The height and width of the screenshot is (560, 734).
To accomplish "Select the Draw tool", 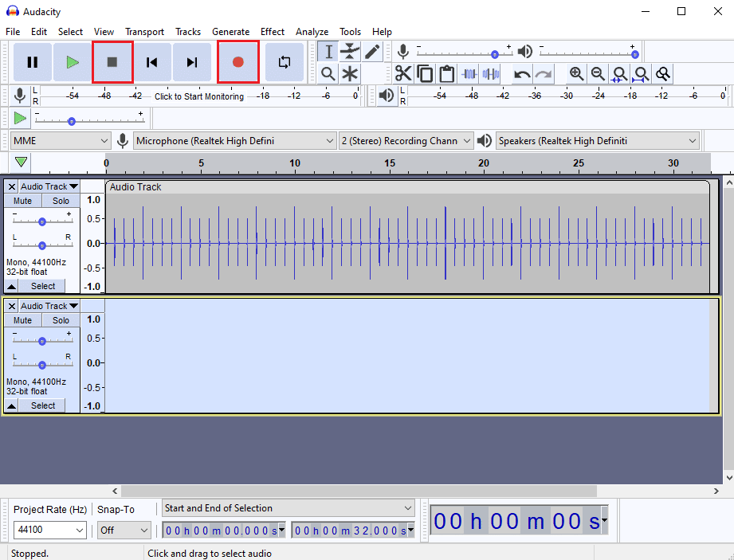I will click(x=371, y=51).
